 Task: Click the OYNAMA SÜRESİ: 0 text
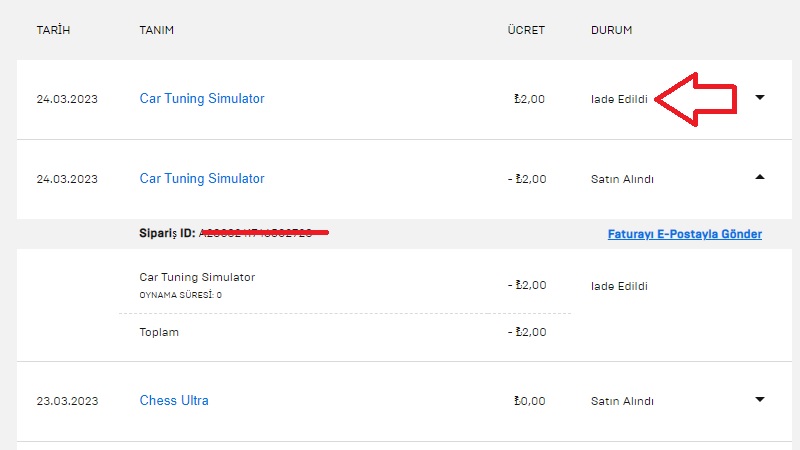[180, 295]
